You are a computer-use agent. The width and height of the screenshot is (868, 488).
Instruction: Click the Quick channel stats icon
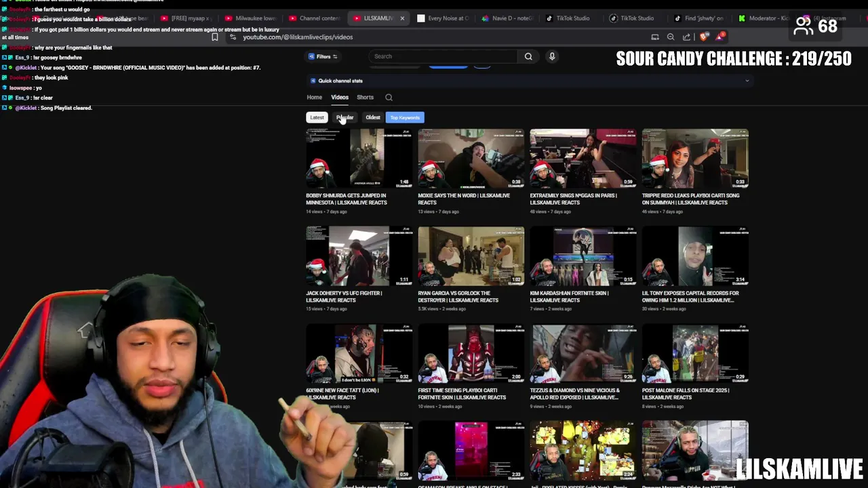[313, 81]
